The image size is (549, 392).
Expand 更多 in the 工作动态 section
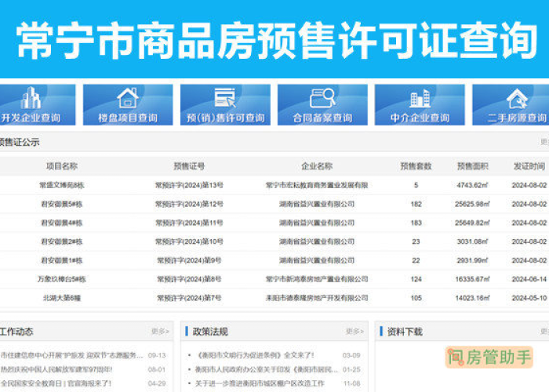(x=160, y=332)
